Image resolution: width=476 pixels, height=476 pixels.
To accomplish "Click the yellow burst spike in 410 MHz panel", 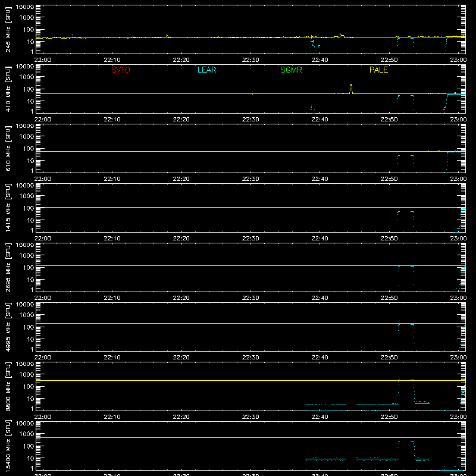I will pyautogui.click(x=351, y=89).
